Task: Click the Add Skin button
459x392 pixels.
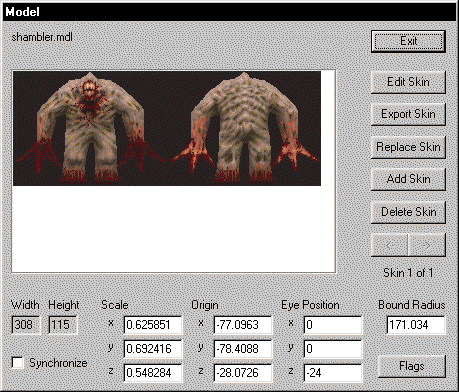Action: click(408, 179)
